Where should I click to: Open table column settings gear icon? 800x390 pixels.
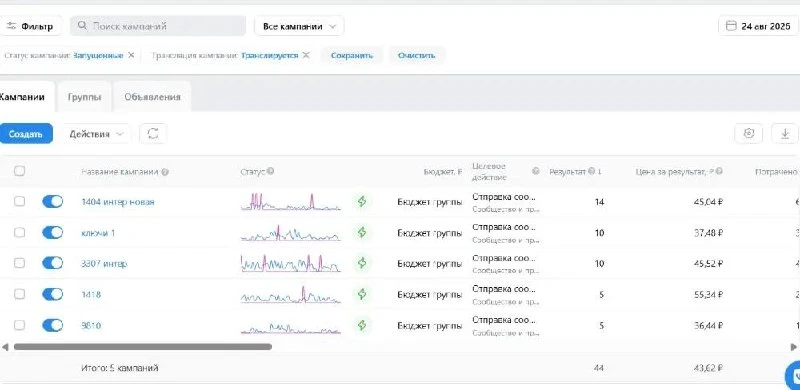pyautogui.click(x=748, y=133)
